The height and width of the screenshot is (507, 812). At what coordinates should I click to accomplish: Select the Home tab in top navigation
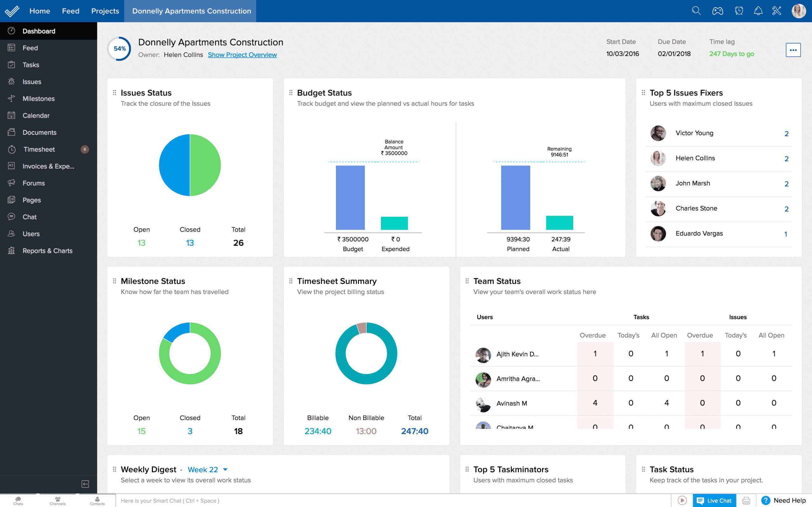[40, 10]
